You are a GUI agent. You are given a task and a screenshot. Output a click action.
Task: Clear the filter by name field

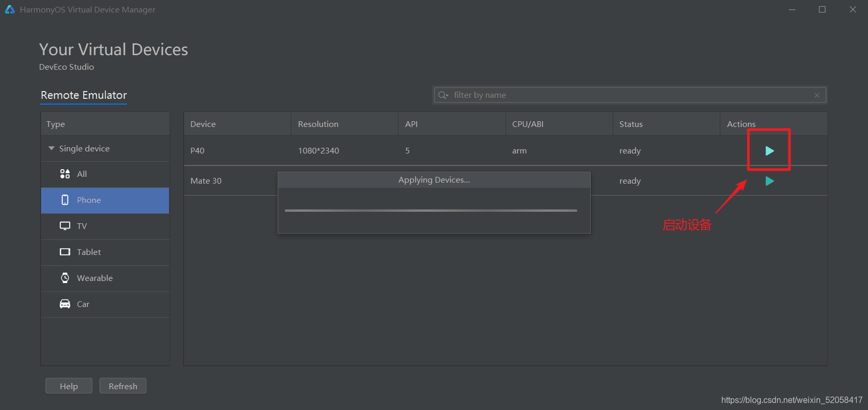(817, 95)
